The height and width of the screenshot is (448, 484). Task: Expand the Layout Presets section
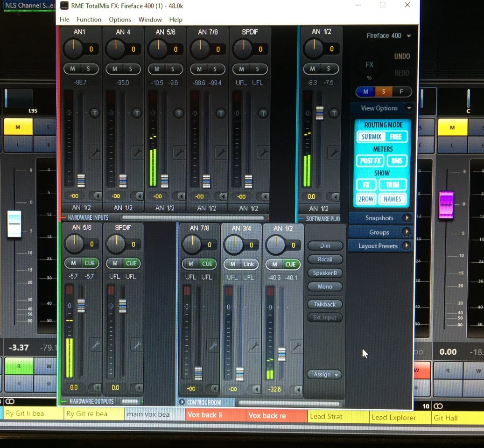[x=407, y=245]
